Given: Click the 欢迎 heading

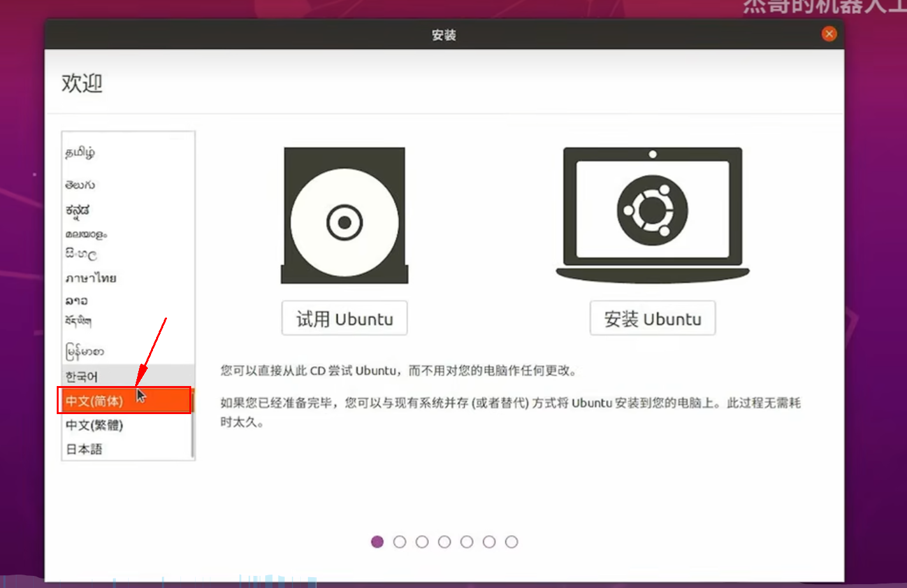Looking at the screenshot, I should pyautogui.click(x=82, y=83).
